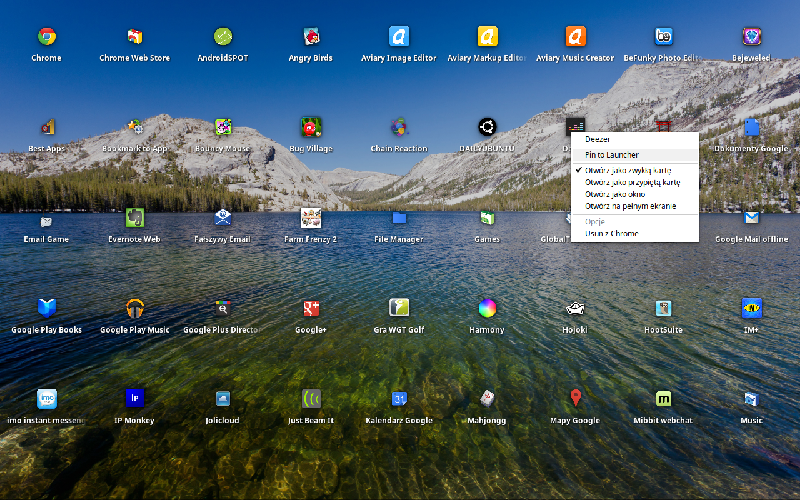Launch Email Game app

click(46, 221)
